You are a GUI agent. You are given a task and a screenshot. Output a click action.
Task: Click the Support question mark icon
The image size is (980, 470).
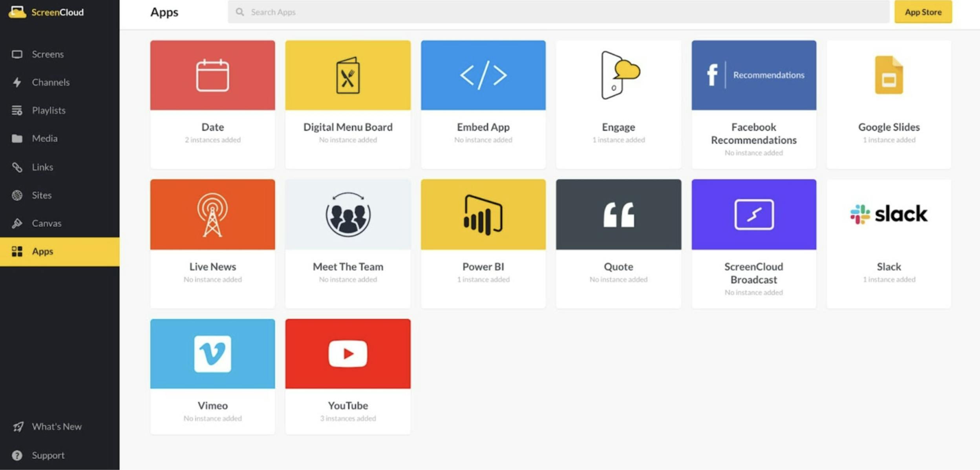point(17,455)
